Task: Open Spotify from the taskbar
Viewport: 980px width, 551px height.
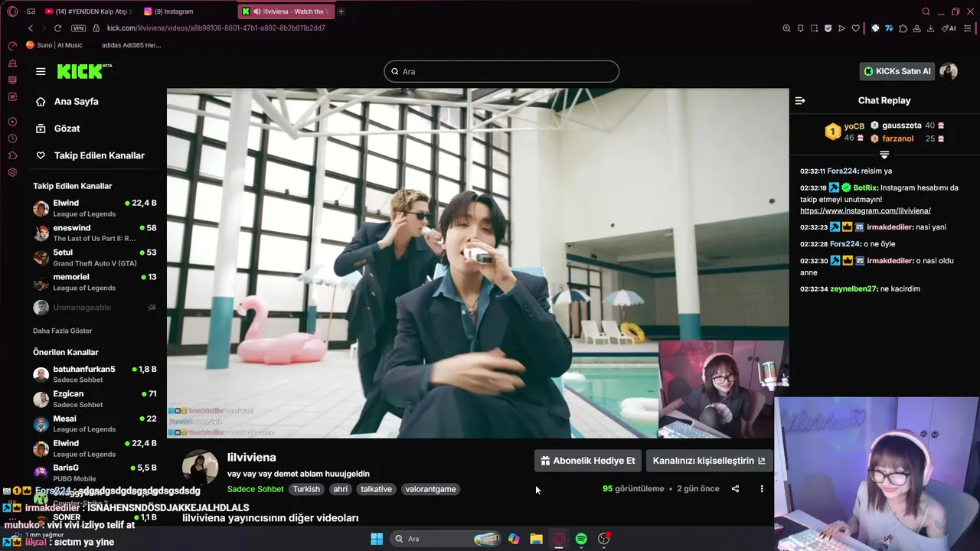Action: tap(581, 539)
